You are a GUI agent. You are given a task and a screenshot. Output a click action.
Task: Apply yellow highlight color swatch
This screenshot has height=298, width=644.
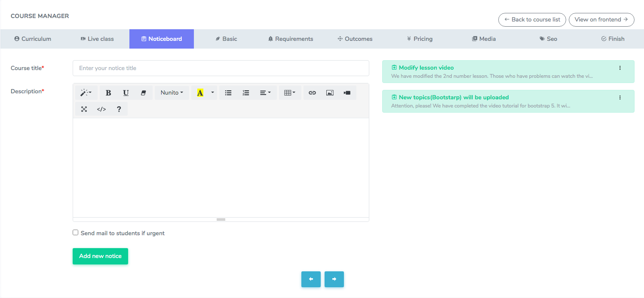[x=200, y=93]
